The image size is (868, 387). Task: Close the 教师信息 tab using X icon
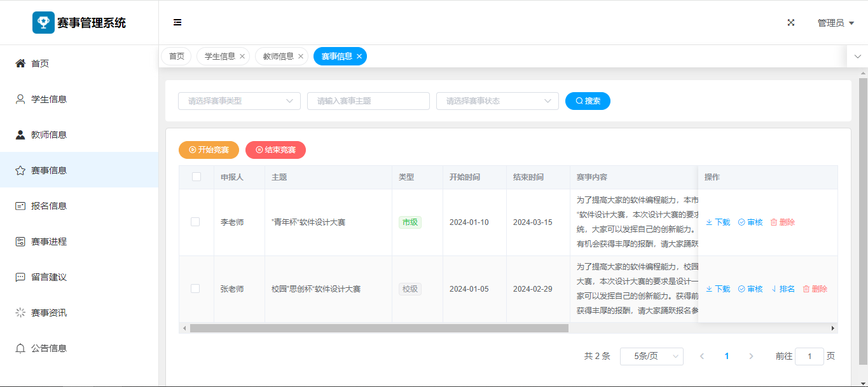tap(301, 57)
